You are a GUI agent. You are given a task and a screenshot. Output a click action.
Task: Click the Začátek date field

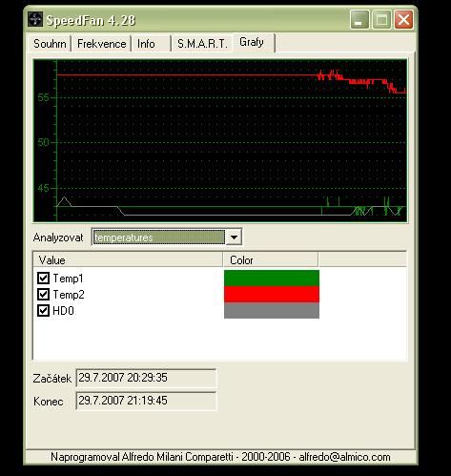pos(146,378)
